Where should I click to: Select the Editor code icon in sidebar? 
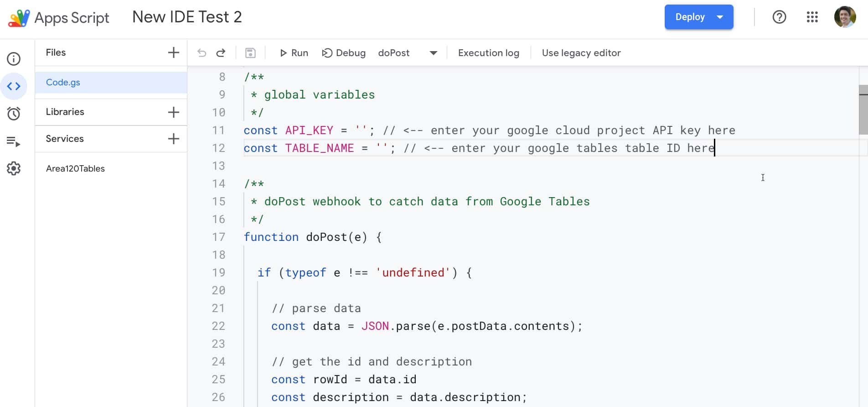click(x=14, y=86)
